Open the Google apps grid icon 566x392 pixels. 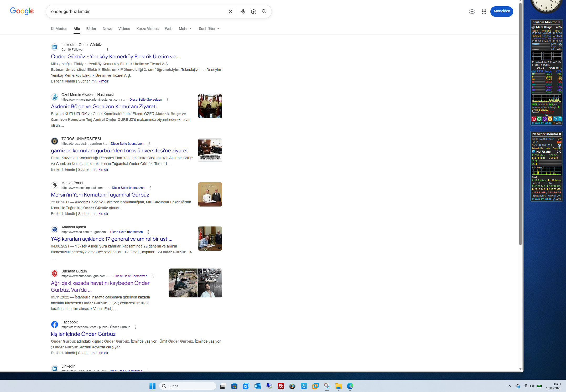(484, 12)
